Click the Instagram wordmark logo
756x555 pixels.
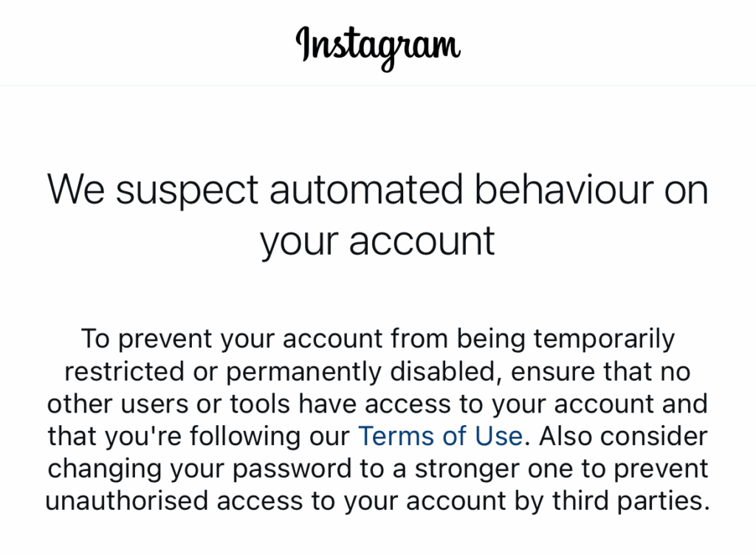(x=378, y=48)
